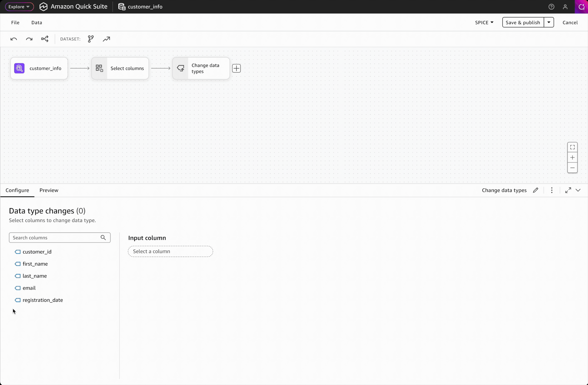Expand Save & publish dropdown arrow

(548, 23)
